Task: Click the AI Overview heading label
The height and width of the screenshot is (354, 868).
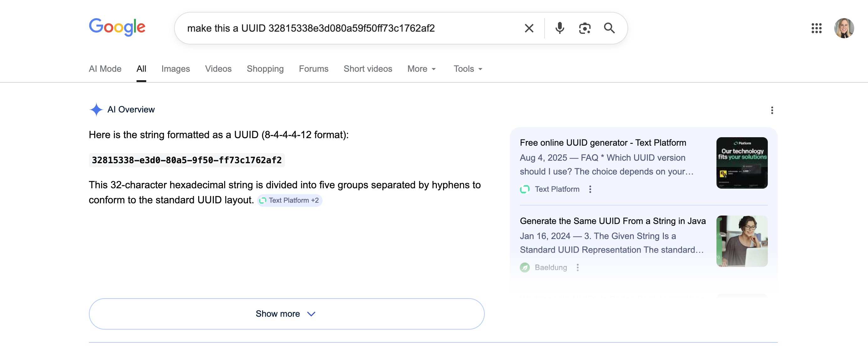Action: point(131,110)
